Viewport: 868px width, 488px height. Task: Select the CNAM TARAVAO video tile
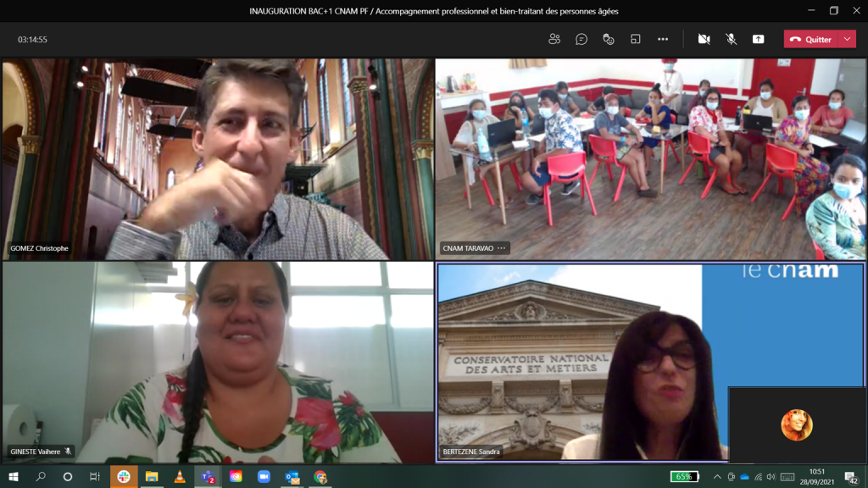point(651,159)
